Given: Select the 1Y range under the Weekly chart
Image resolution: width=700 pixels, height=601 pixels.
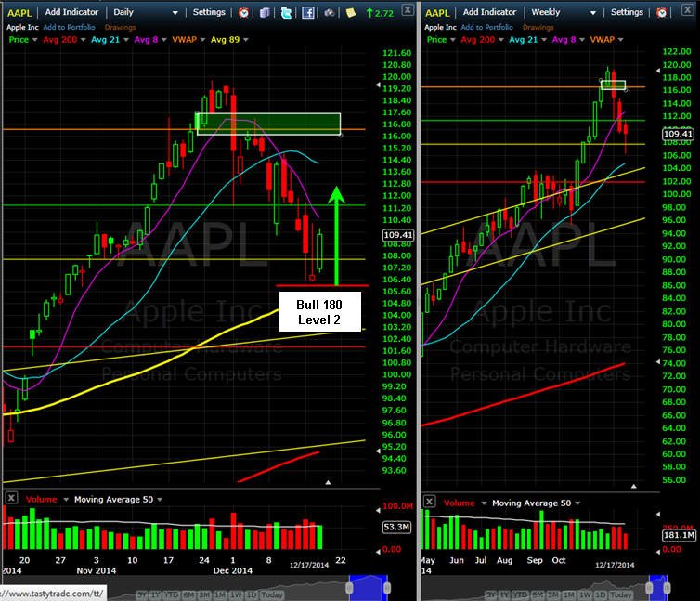Looking at the screenshot, I should click(504, 595).
